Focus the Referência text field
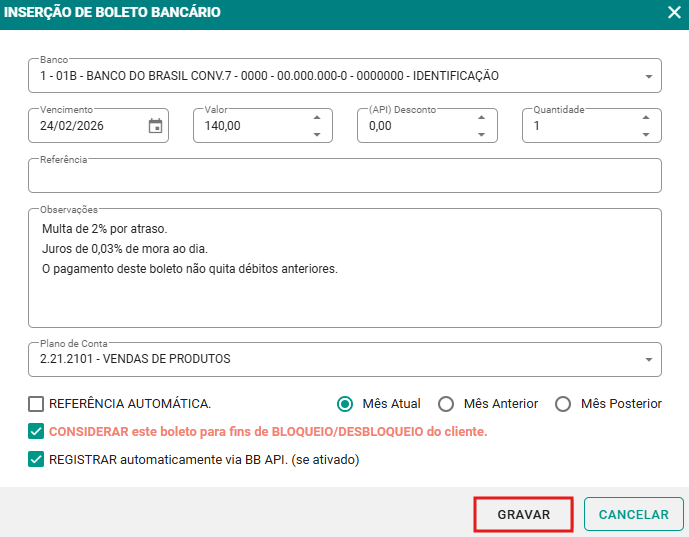689x537 pixels. (x=344, y=177)
